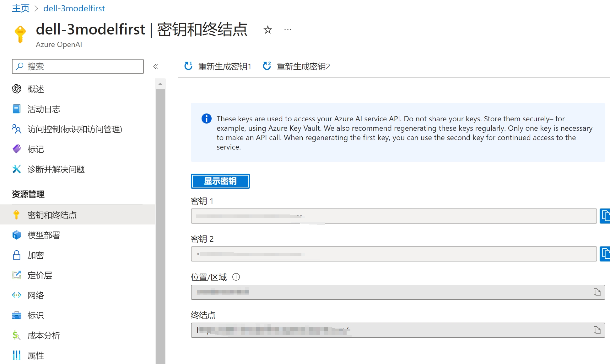Click the blue info icon in the banner
Viewport: 610px width, 364px height.
pos(206,119)
